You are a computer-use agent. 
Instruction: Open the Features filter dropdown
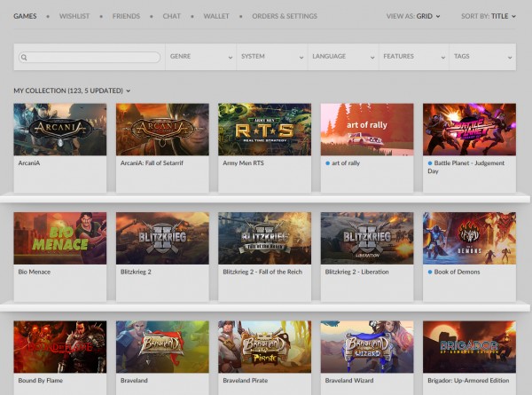tap(414, 57)
